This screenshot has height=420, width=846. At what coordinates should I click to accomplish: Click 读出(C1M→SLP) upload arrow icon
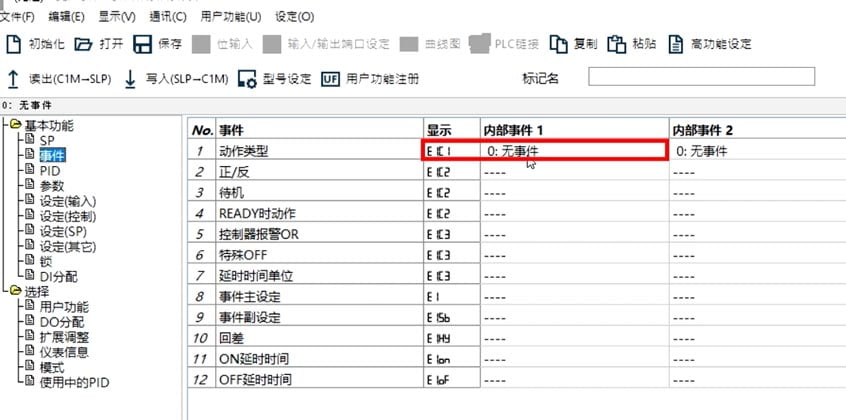[14, 78]
